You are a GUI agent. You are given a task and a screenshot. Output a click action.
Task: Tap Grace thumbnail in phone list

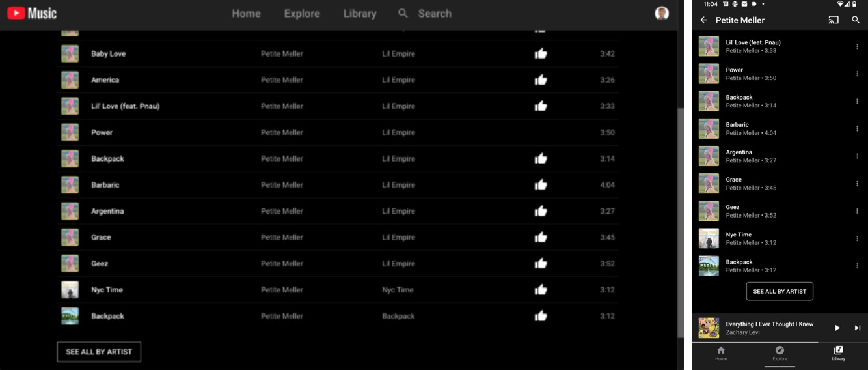709,183
